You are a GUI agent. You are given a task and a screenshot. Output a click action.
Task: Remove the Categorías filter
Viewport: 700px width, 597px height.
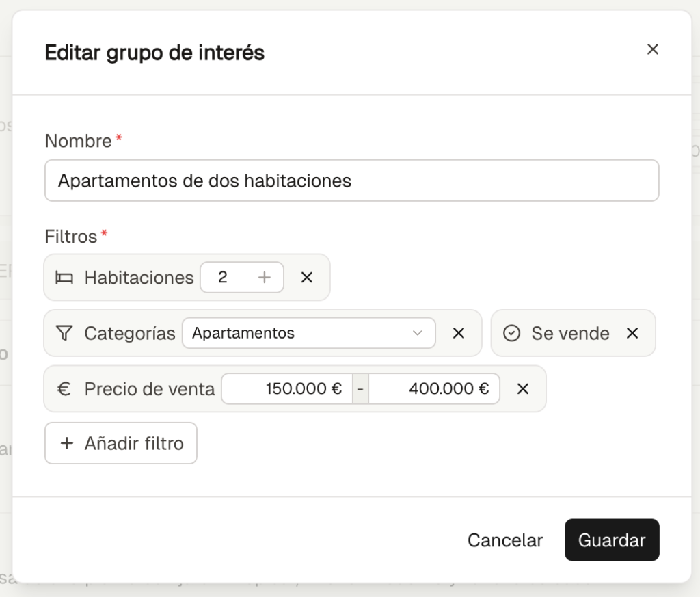coord(459,333)
